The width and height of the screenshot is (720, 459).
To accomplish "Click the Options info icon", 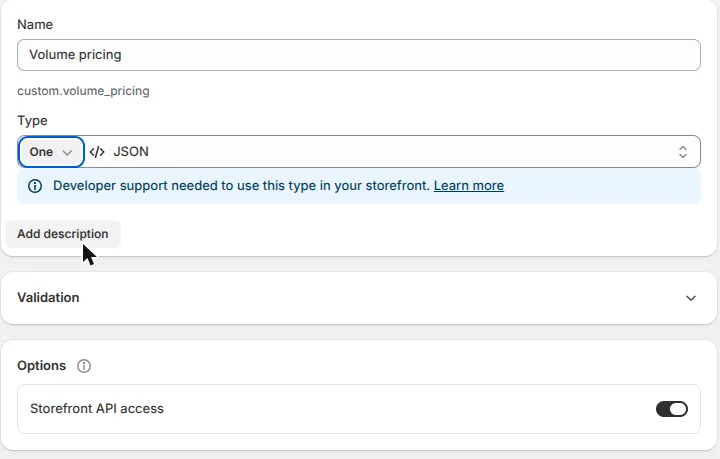I will tap(84, 366).
